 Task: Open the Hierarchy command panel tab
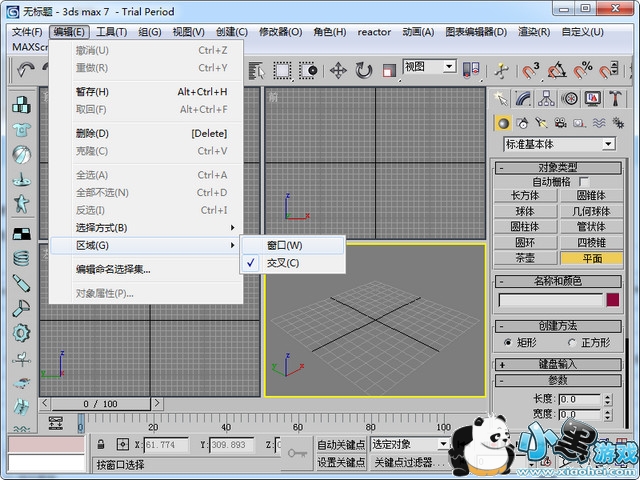coord(547,98)
